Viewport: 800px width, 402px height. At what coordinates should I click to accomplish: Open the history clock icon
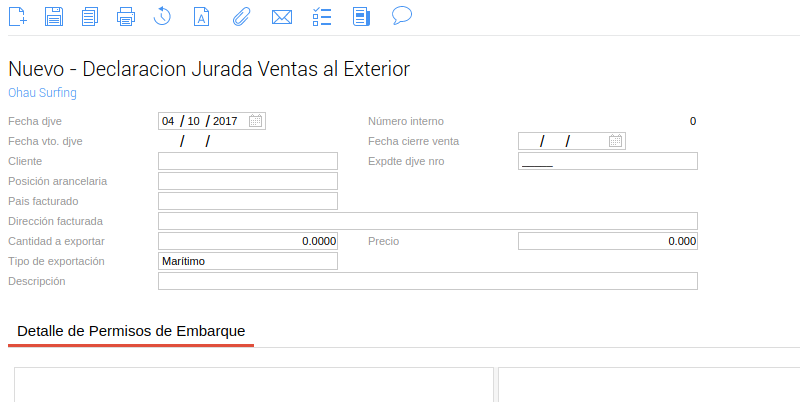[162, 16]
